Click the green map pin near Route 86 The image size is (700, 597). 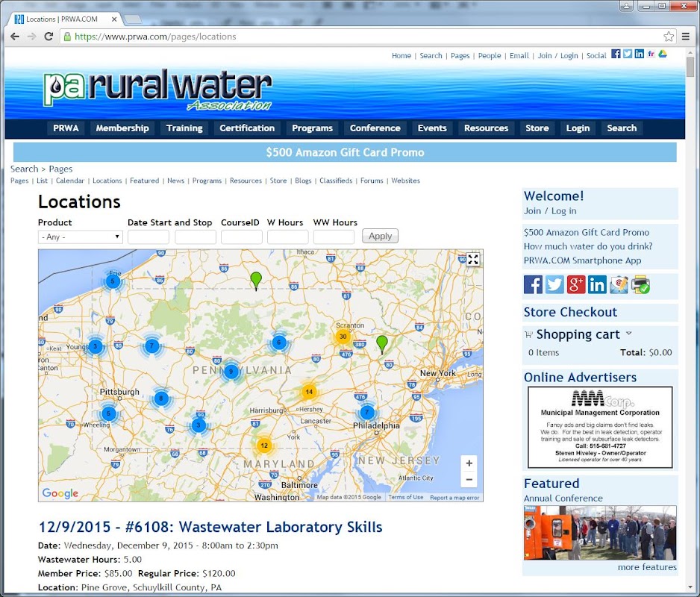pos(256,281)
